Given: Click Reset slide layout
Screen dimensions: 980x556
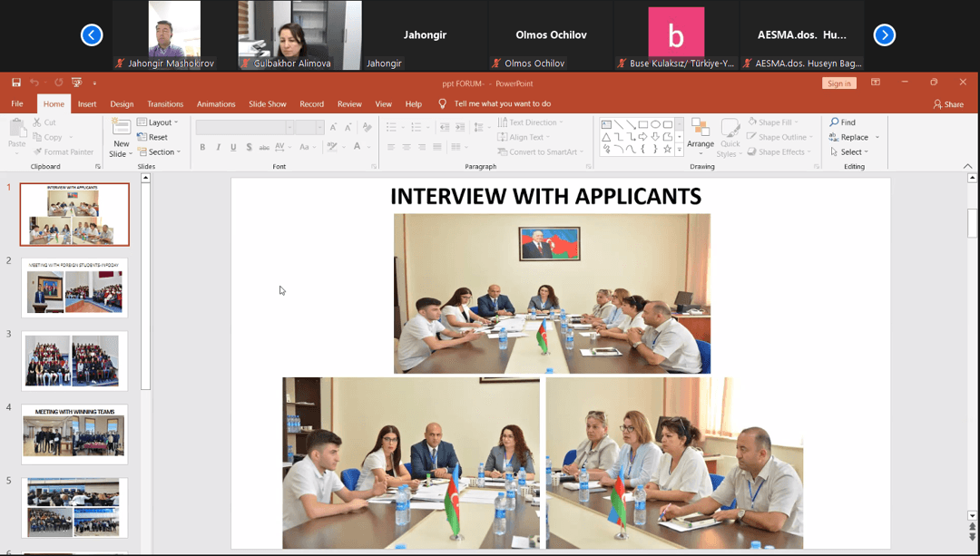Looking at the screenshot, I should coord(152,137).
